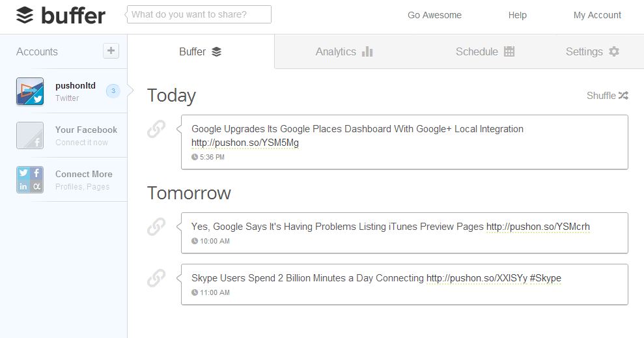Click the Go Awesome link
This screenshot has height=338, width=644.
click(x=434, y=15)
